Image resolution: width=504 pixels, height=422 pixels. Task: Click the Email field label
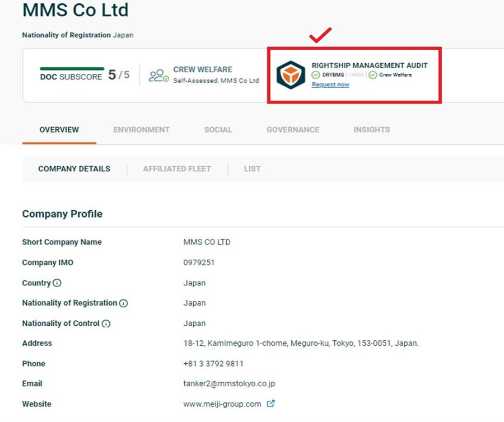click(32, 384)
